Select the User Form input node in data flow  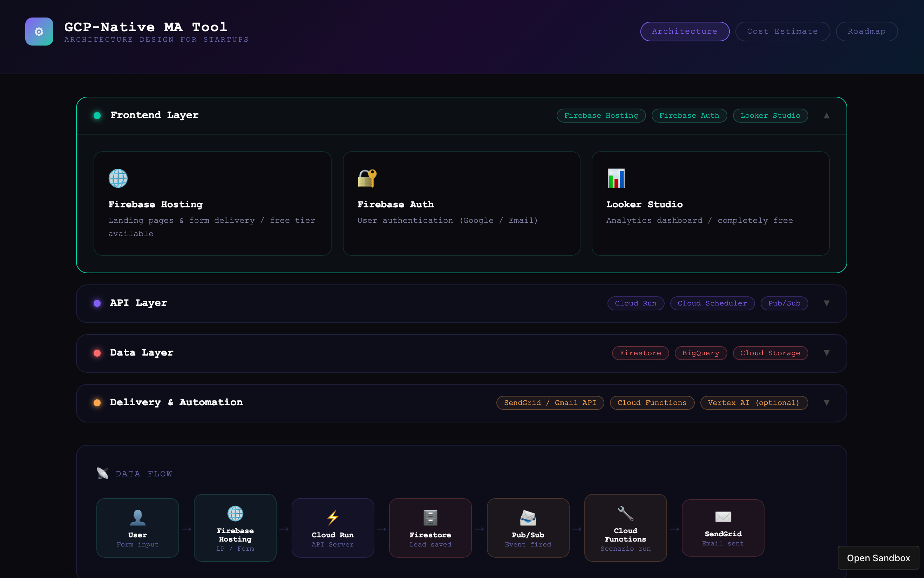[137, 528]
